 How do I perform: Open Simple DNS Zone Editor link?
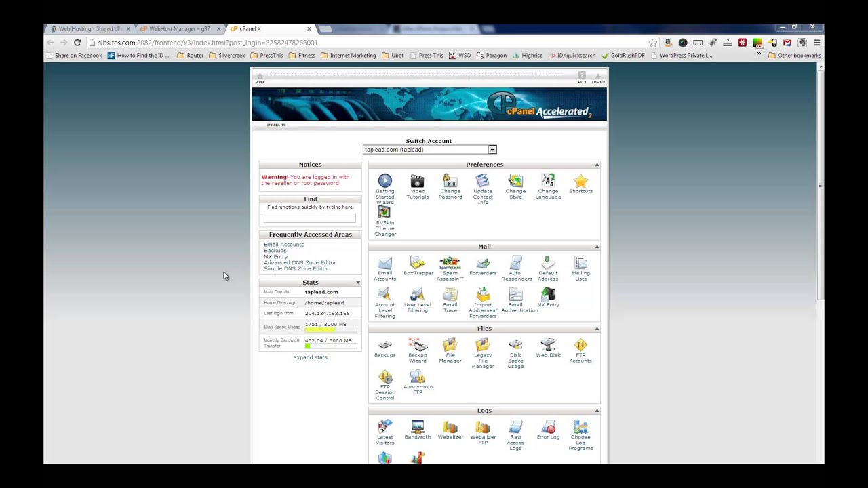(x=296, y=269)
